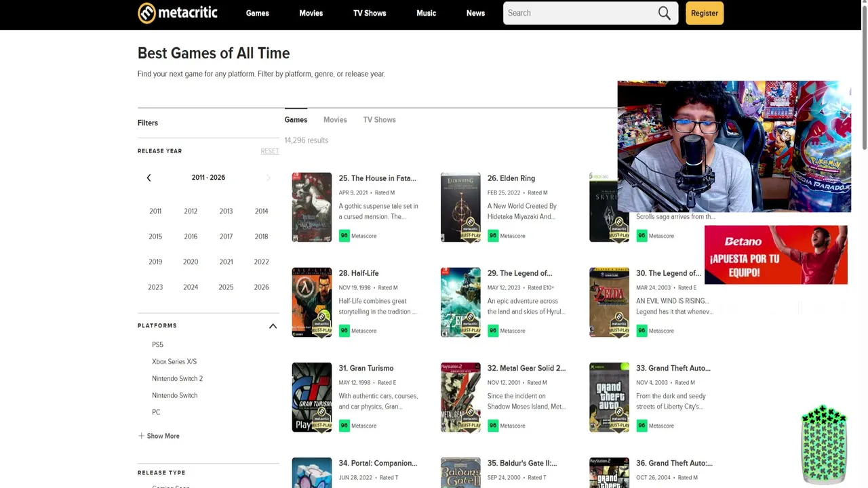Go to previous release year range
This screenshot has width=868, height=488.
point(149,178)
